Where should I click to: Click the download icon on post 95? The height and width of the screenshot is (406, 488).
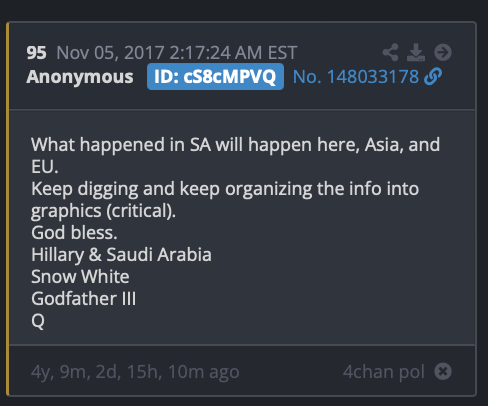coord(416,52)
